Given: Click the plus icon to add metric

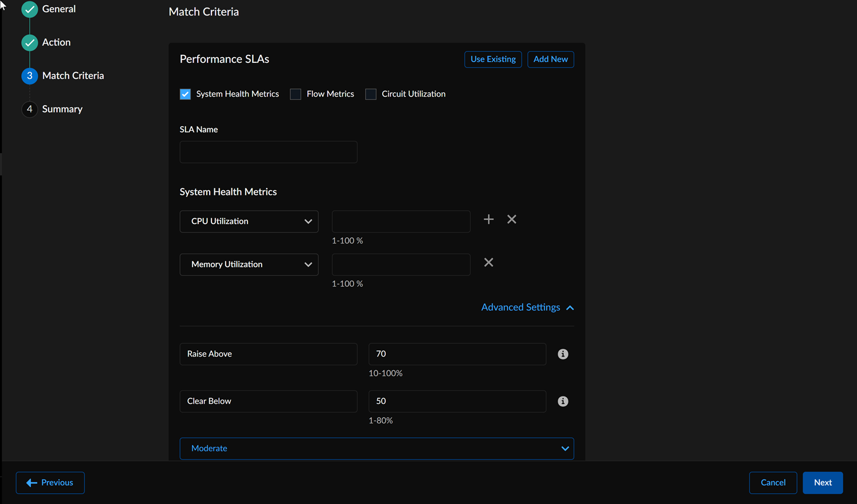Looking at the screenshot, I should pyautogui.click(x=488, y=219).
